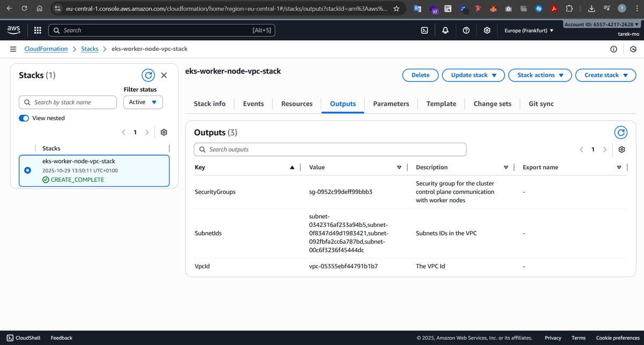This screenshot has height=345, width=644.
Task: Open the Filter status Active dropdown
Action: click(143, 102)
